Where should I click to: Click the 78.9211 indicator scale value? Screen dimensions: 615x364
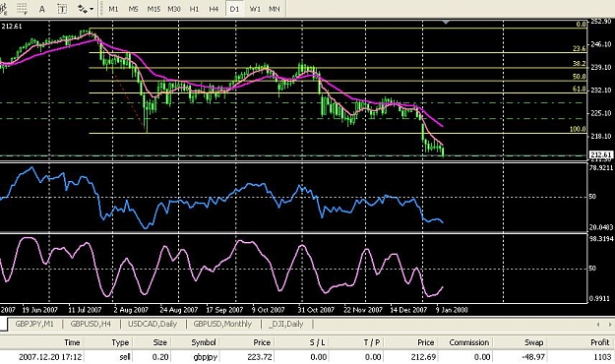click(601, 167)
